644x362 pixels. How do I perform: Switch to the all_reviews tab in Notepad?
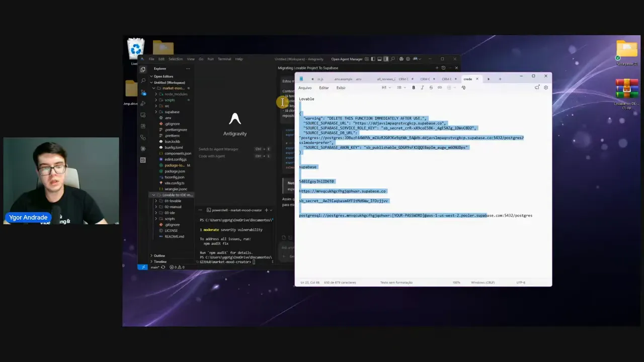point(386,79)
